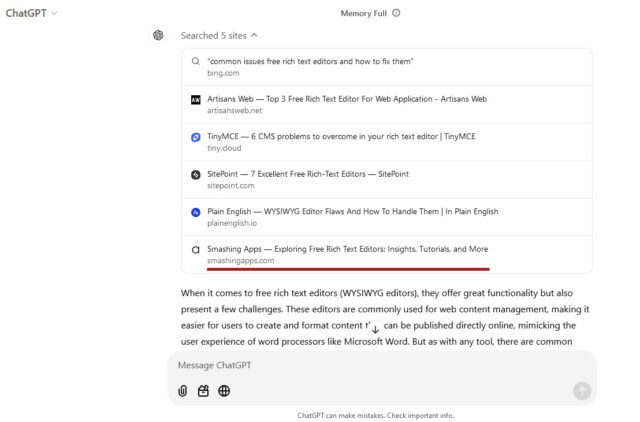Click sitepoint.com domain text
This screenshot has width=640, height=422.
[231, 186]
